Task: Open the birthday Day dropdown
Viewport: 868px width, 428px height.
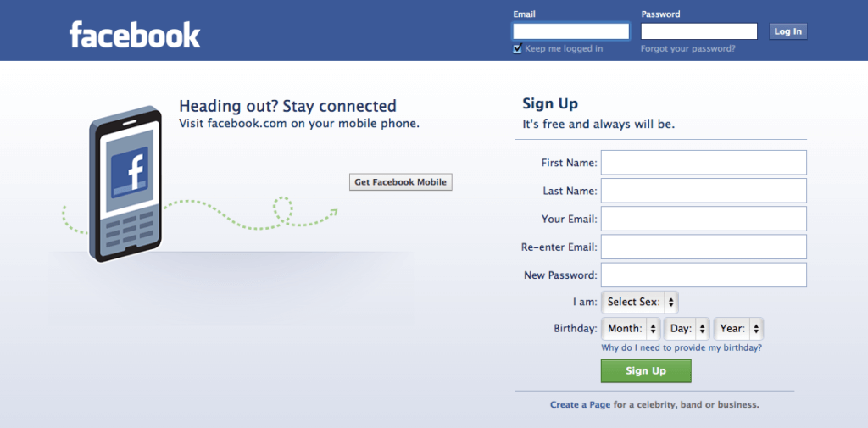Action: coord(687,329)
